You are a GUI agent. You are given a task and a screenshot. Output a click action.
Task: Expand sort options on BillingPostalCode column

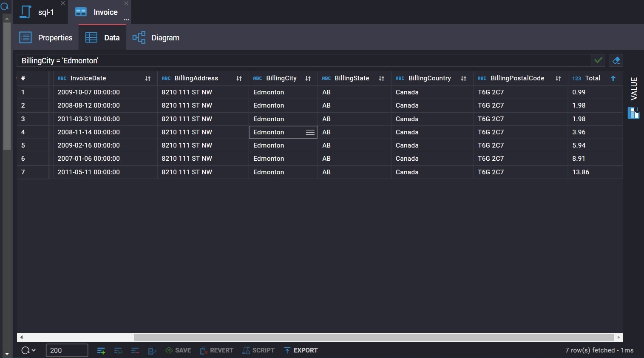tap(557, 78)
